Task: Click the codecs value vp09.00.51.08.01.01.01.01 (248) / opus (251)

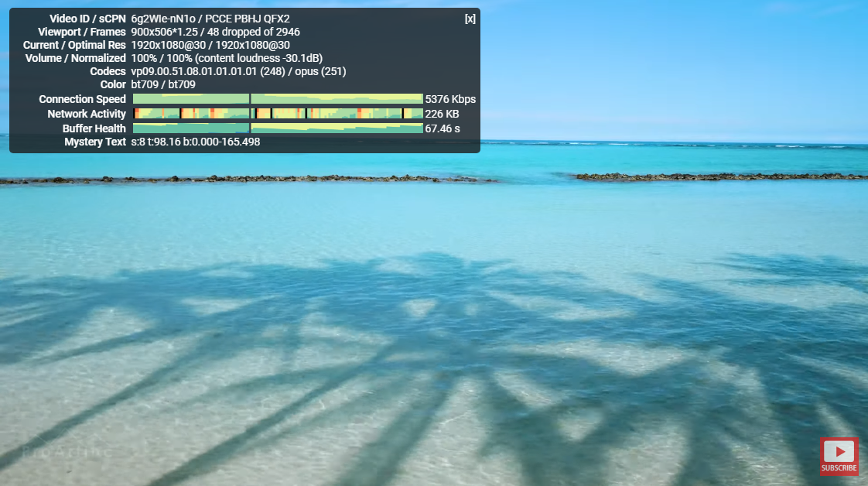Action: 238,71
